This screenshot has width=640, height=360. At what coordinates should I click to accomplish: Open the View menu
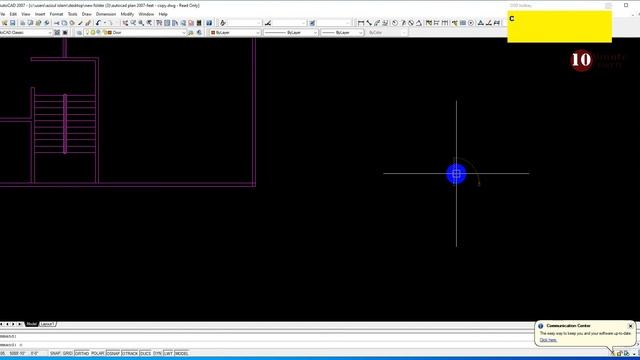(25, 14)
